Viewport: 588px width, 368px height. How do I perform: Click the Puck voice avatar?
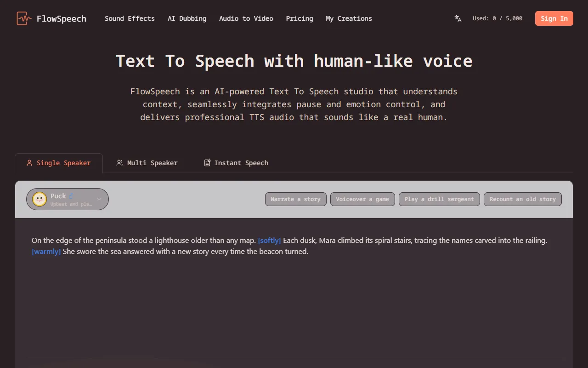(40, 199)
